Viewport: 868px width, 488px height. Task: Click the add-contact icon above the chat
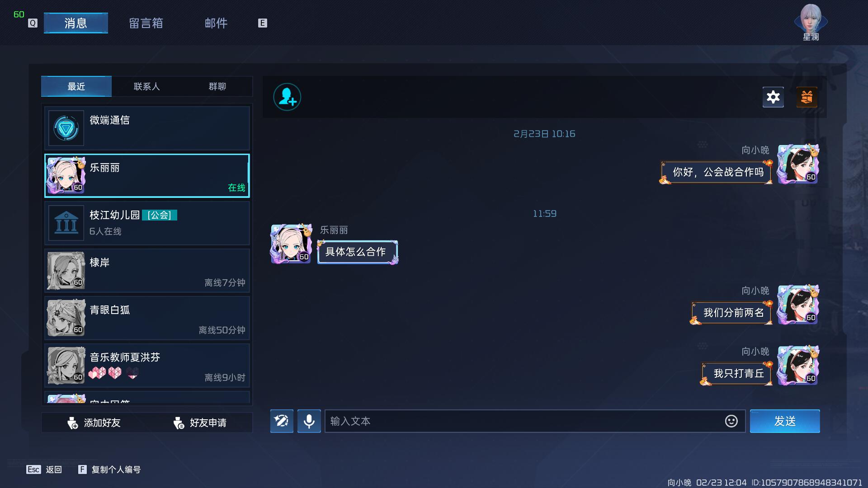coord(287,97)
